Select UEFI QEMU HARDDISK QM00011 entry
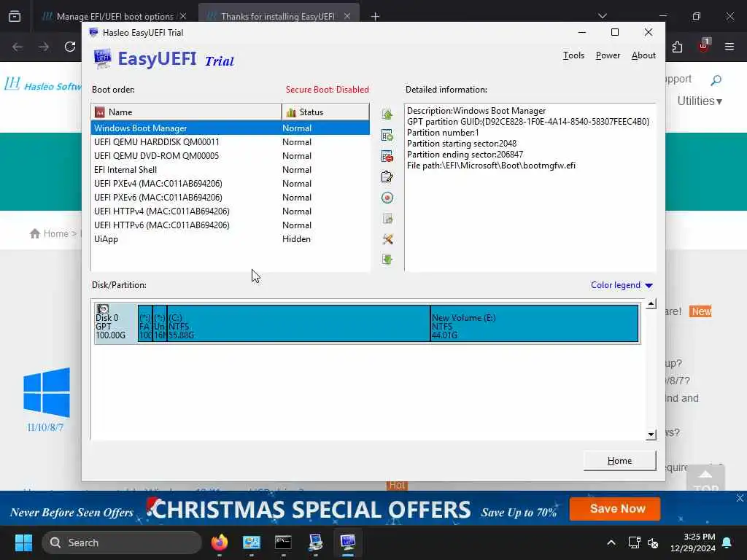Viewport: 747px width, 560px height. click(230, 142)
